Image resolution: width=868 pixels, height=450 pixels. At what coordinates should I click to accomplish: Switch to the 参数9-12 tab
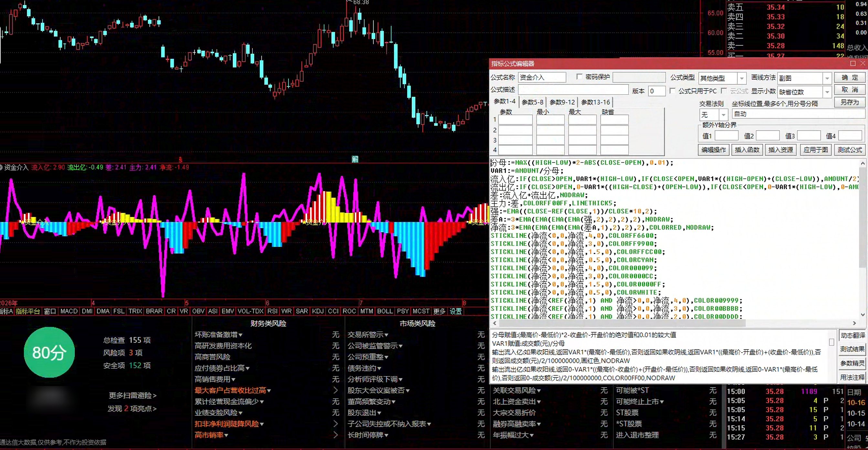(562, 102)
